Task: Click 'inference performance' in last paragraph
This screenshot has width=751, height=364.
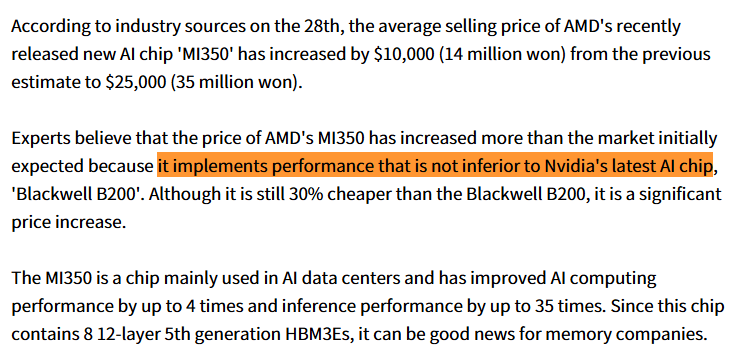Action: click(x=372, y=307)
